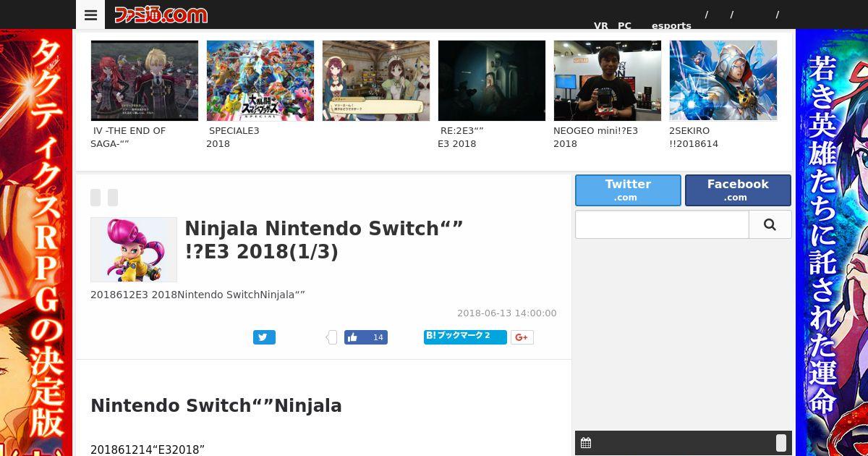Screen dimensions: 868x456
Task: Open the NEOGEO mini article thumbnail
Action: [x=608, y=80]
